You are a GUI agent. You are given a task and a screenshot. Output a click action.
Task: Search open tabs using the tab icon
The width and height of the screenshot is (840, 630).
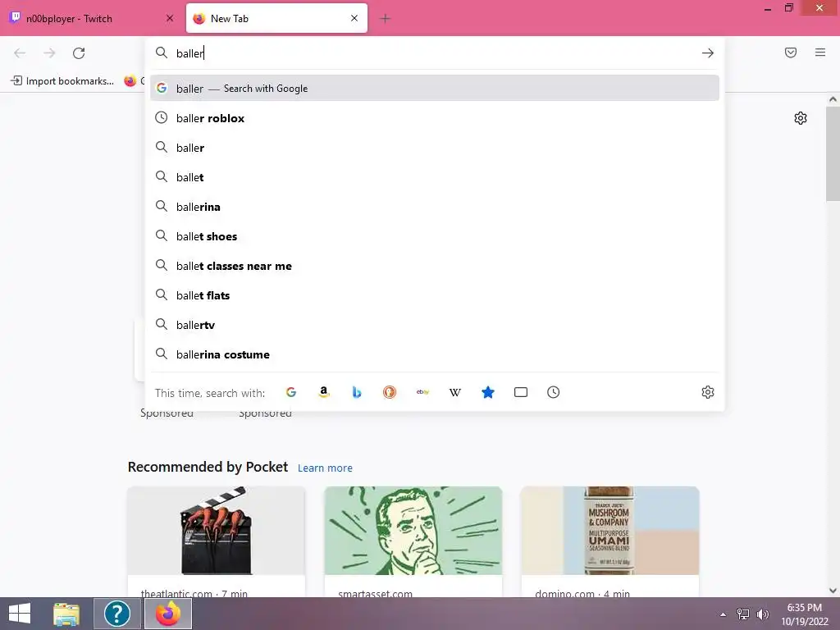[x=521, y=392]
